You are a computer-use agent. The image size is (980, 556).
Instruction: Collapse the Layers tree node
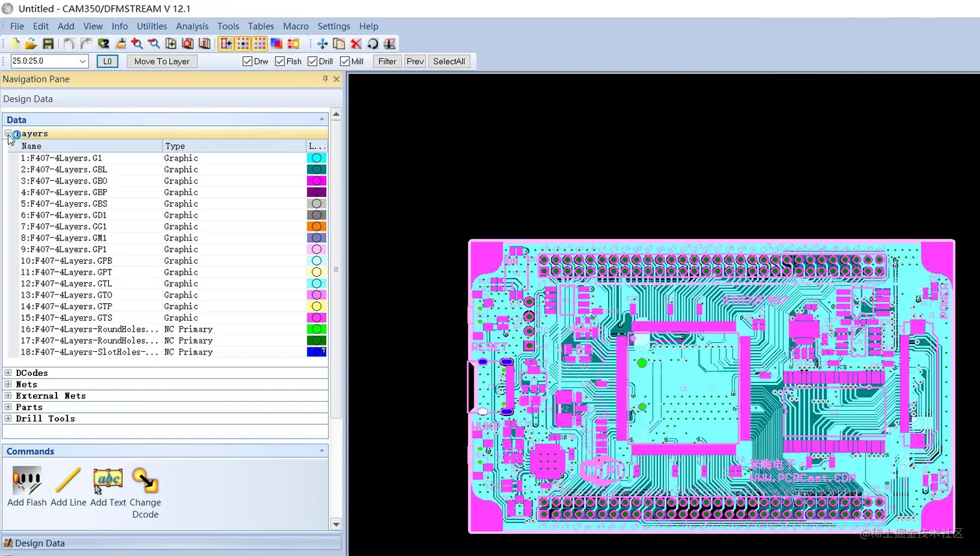[x=8, y=134]
